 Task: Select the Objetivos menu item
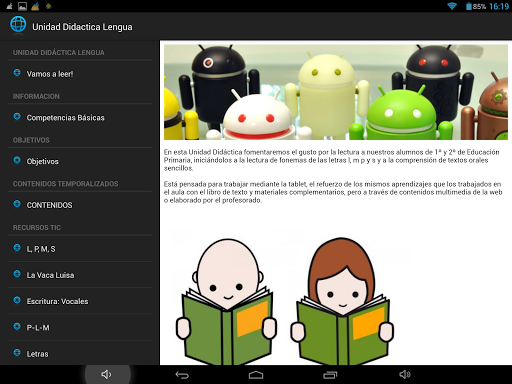pyautogui.click(x=80, y=161)
